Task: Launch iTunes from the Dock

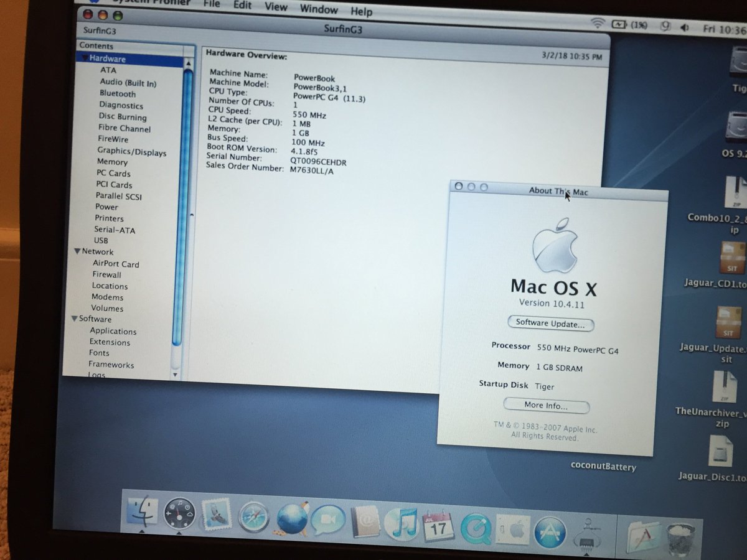Action: [x=401, y=525]
